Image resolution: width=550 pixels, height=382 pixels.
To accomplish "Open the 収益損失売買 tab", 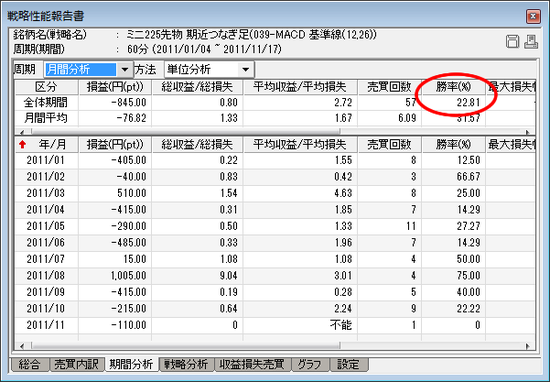I will (x=252, y=364).
